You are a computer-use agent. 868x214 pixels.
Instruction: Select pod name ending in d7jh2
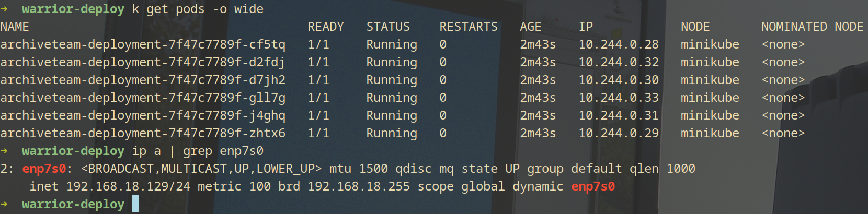(x=143, y=80)
